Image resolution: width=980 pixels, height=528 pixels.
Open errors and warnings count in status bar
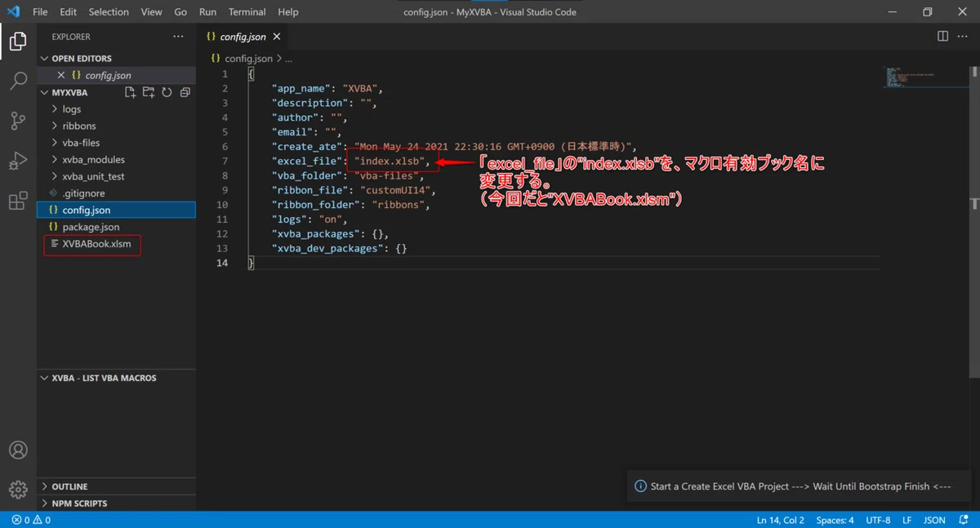[x=31, y=520]
